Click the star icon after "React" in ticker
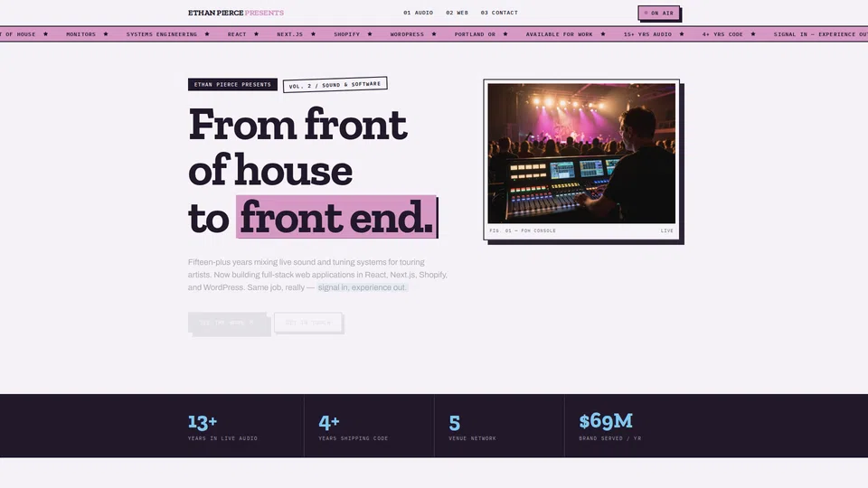This screenshot has width=868, height=488. tap(256, 34)
